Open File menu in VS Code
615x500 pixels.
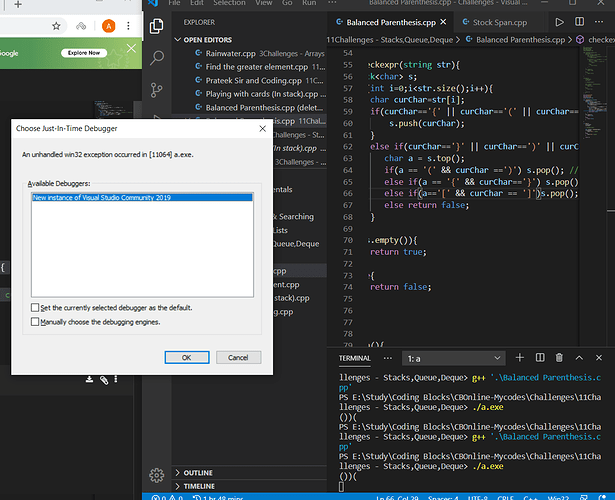point(174,3)
